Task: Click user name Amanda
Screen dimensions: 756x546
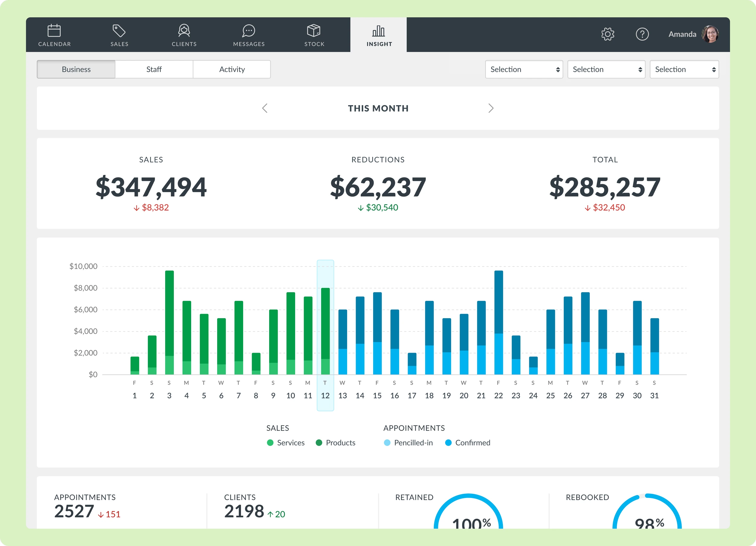Action: pos(682,34)
